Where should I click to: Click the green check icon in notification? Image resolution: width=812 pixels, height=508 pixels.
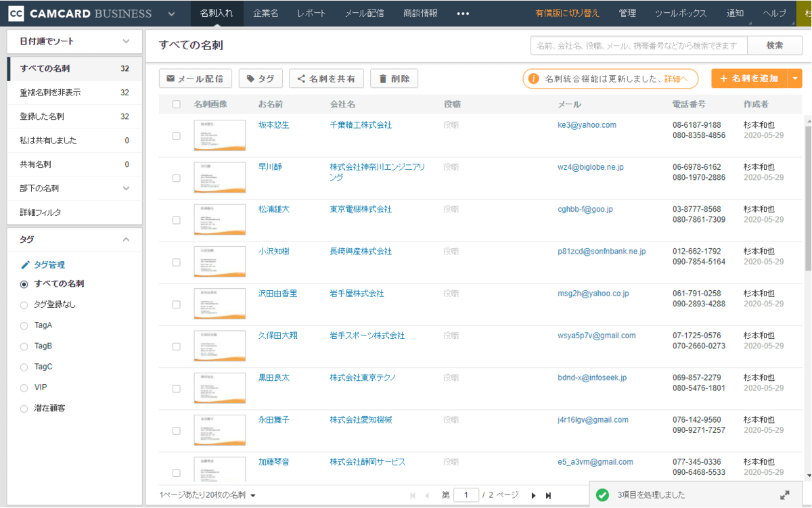tap(602, 495)
